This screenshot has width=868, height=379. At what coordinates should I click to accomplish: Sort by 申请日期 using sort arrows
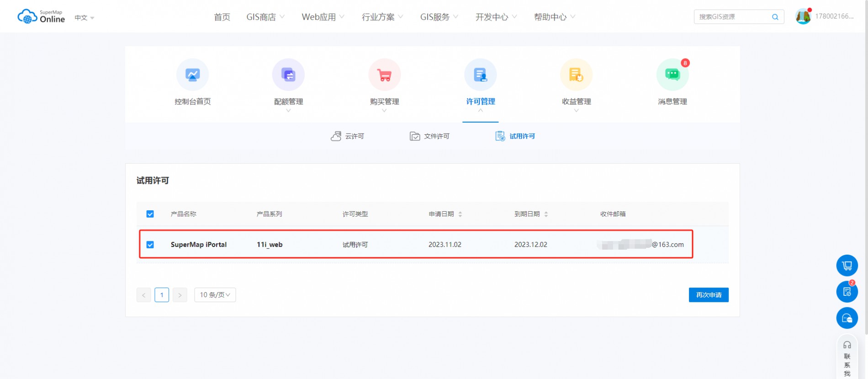tap(460, 214)
